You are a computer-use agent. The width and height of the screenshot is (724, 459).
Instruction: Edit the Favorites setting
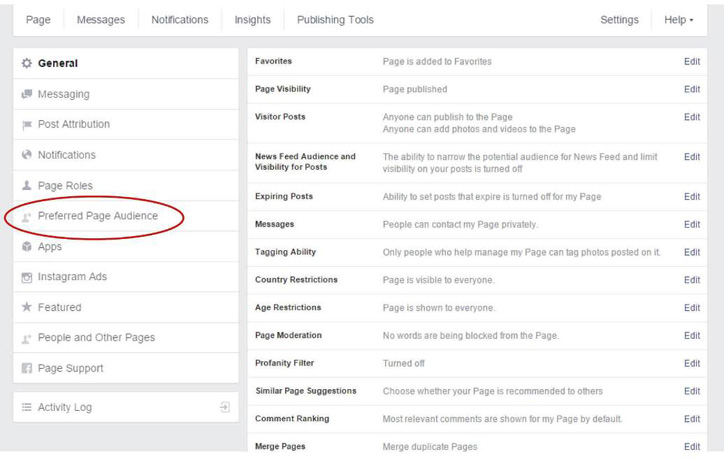(x=692, y=61)
